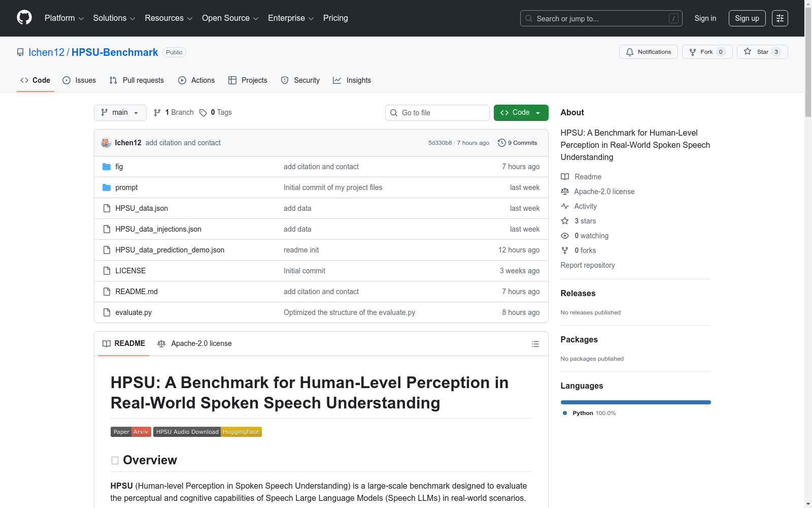Open the 'readme init' commit message
The width and height of the screenshot is (812, 508).
tap(301, 250)
